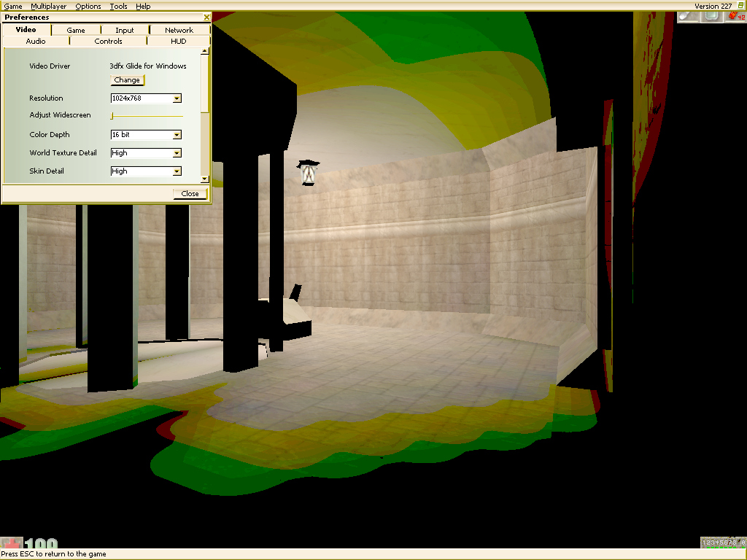Open the Multiplayer menu
Viewport: 747px width, 560px height.
(x=49, y=6)
